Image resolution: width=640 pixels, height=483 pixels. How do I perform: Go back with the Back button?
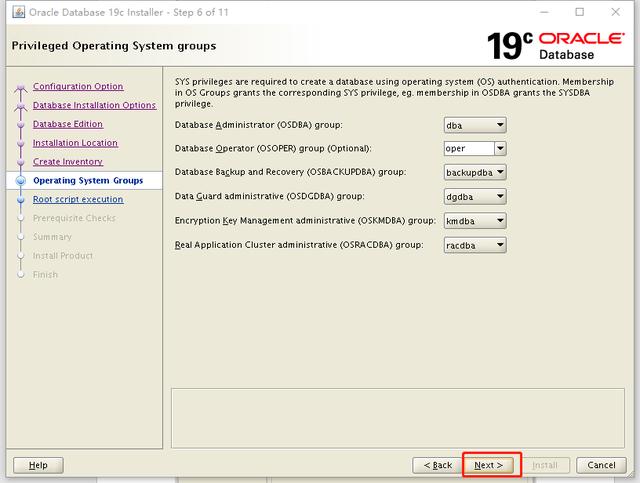tap(438, 465)
